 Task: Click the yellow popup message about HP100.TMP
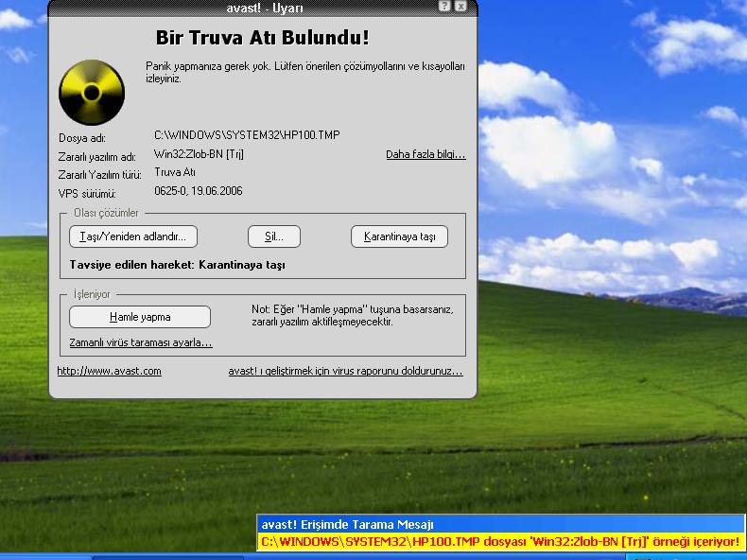click(x=500, y=542)
